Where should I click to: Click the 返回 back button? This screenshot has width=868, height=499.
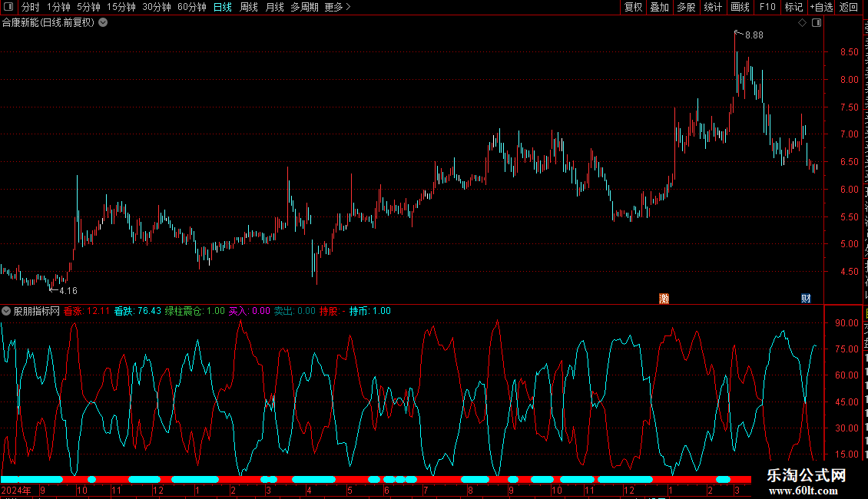coord(849,7)
